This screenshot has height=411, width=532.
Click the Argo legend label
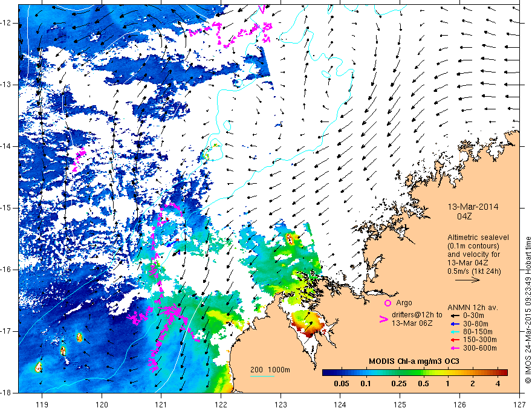coord(404,303)
